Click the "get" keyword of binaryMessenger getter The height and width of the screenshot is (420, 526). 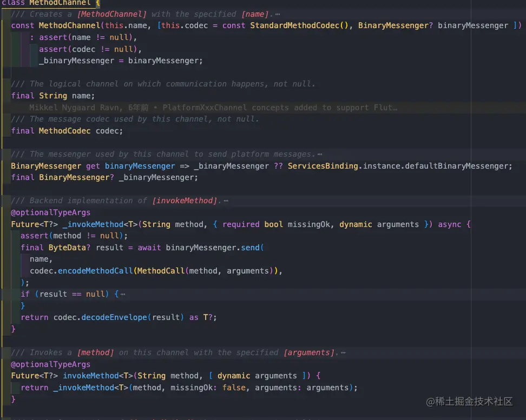pos(93,166)
